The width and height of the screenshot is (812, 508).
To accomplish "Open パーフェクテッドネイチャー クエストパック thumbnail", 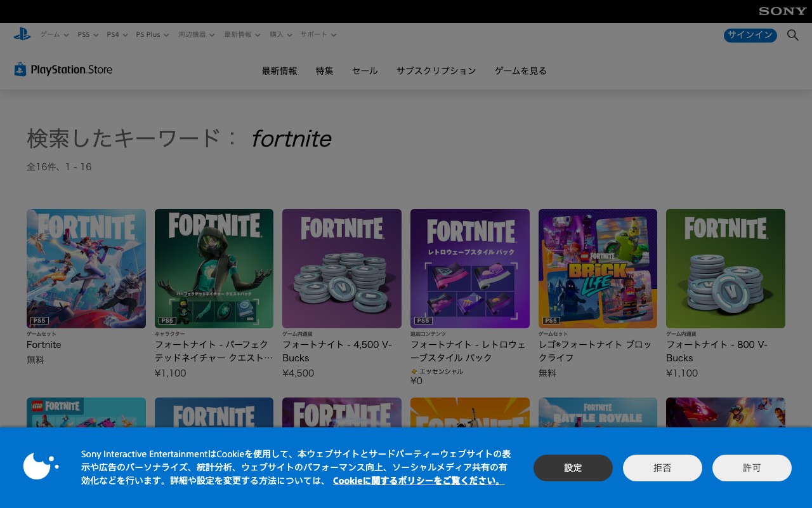I will click(214, 269).
